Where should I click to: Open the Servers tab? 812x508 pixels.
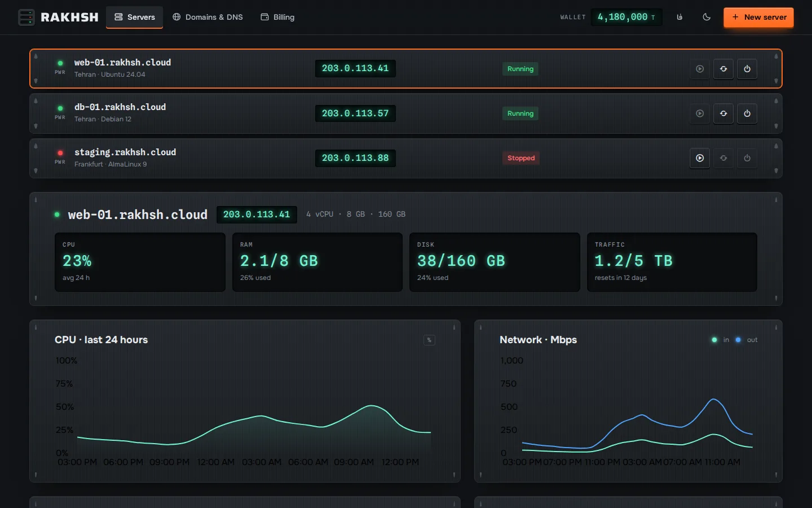coord(134,17)
